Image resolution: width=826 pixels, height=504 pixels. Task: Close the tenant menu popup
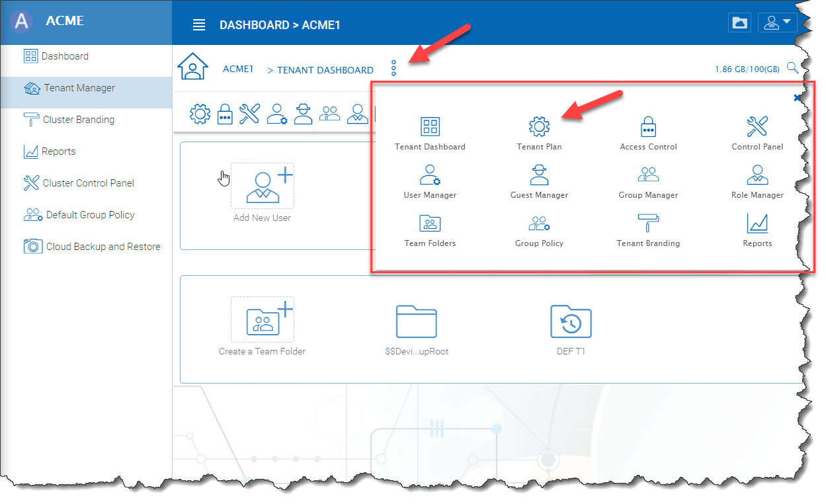coord(797,98)
